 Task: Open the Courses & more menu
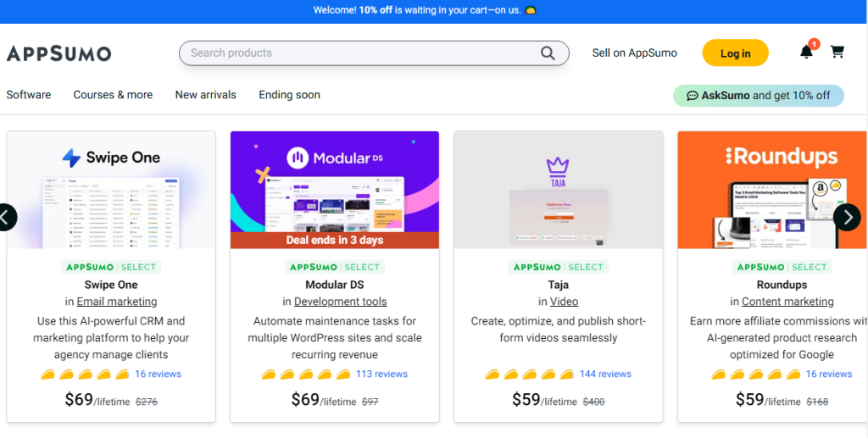(x=113, y=95)
